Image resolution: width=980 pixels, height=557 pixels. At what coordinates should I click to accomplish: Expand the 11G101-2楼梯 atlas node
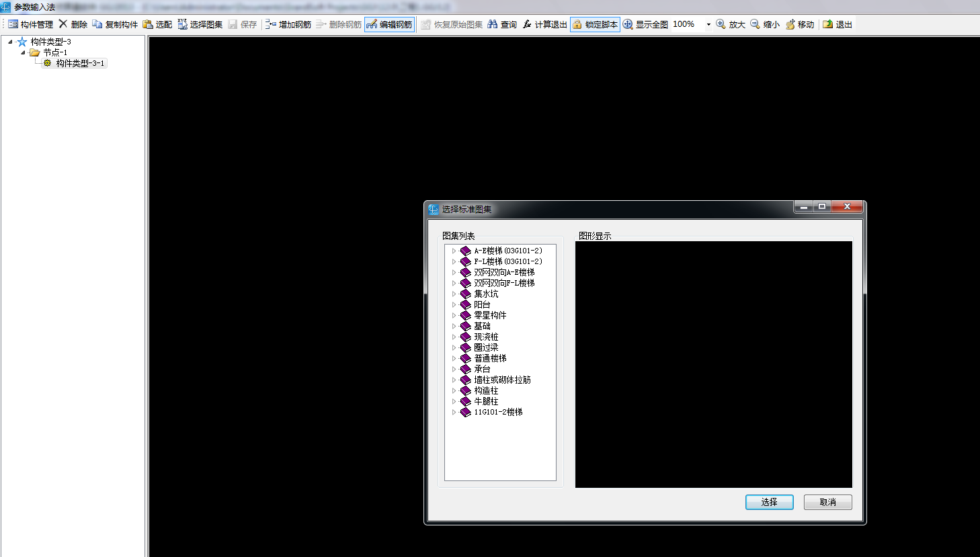[454, 412]
